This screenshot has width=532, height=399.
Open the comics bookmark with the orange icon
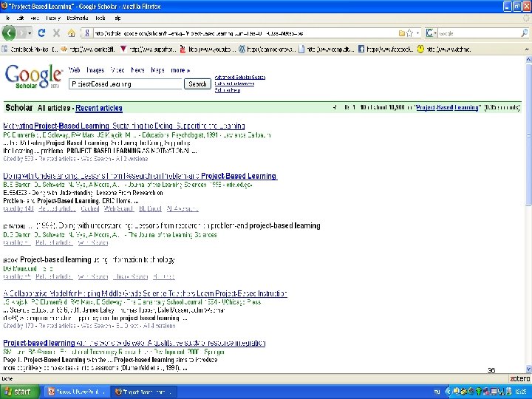(x=88, y=50)
